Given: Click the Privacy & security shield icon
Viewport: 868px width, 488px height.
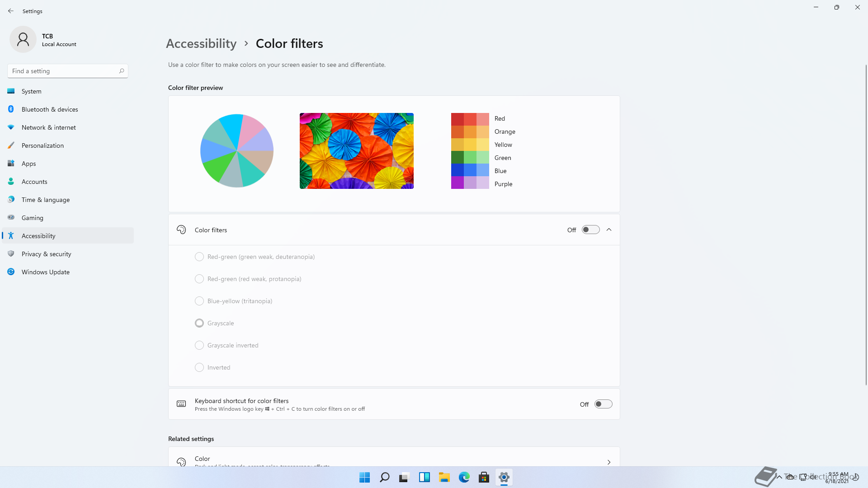Looking at the screenshot, I should (11, 254).
